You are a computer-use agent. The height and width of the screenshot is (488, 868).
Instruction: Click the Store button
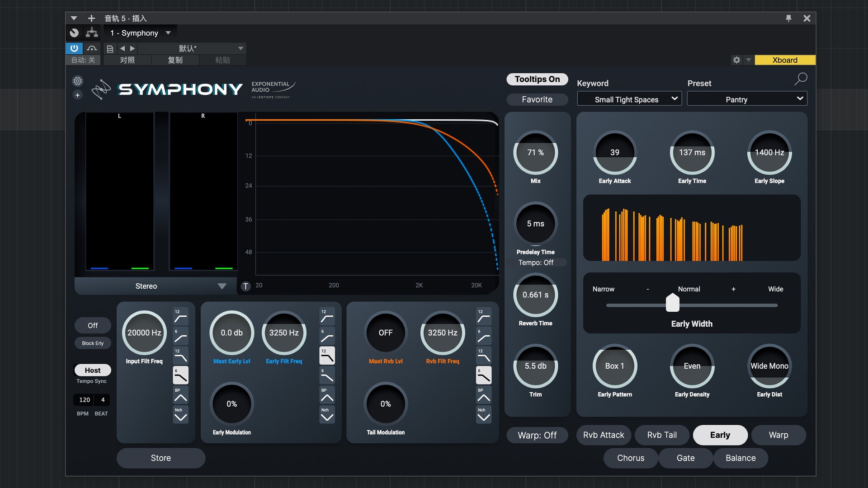tap(161, 458)
